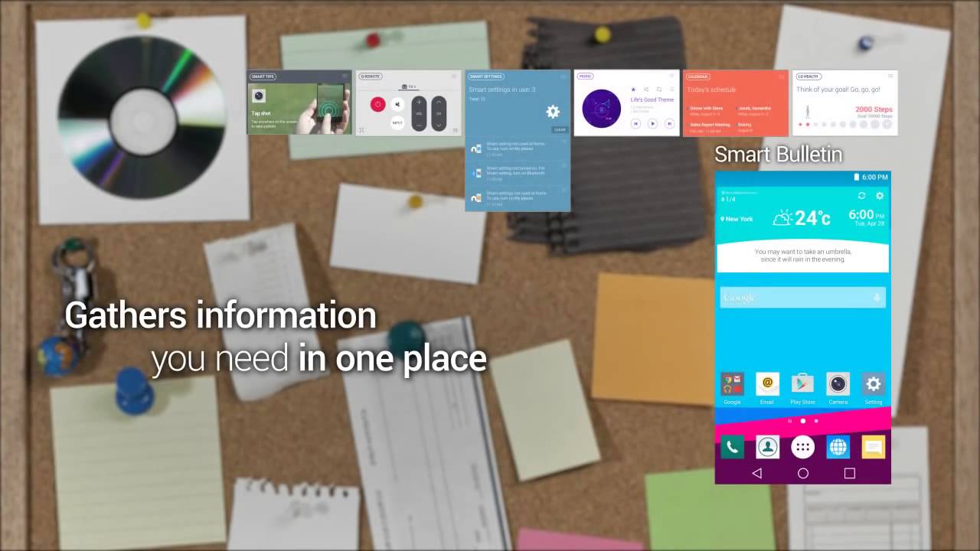
Task: Tap the purple album art disc
Action: [601, 109]
